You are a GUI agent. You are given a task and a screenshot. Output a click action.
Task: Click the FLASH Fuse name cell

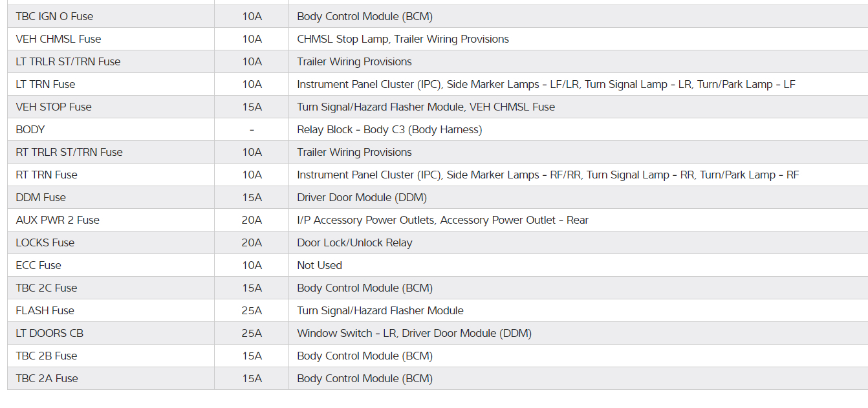pyautogui.click(x=45, y=310)
